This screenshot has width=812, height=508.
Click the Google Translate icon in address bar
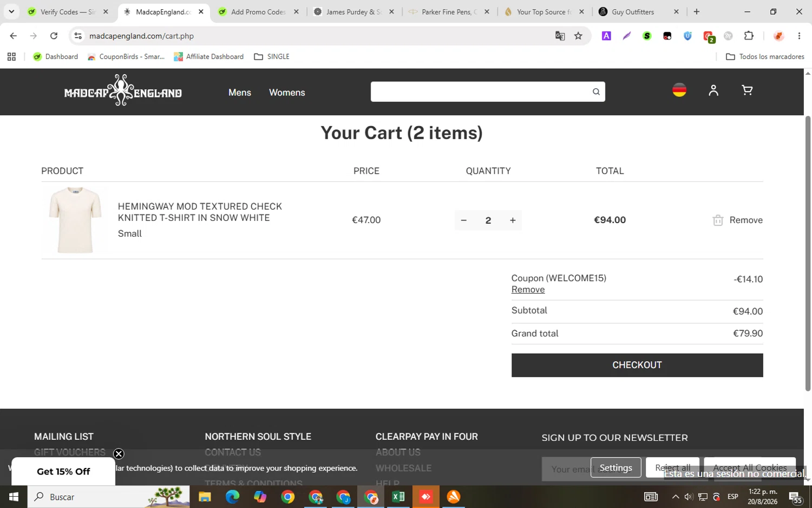coord(560,36)
